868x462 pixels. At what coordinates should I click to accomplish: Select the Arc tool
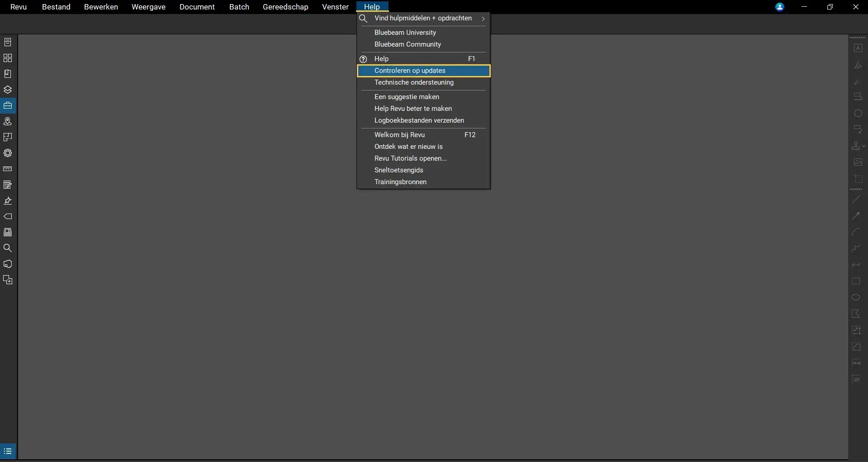856,232
